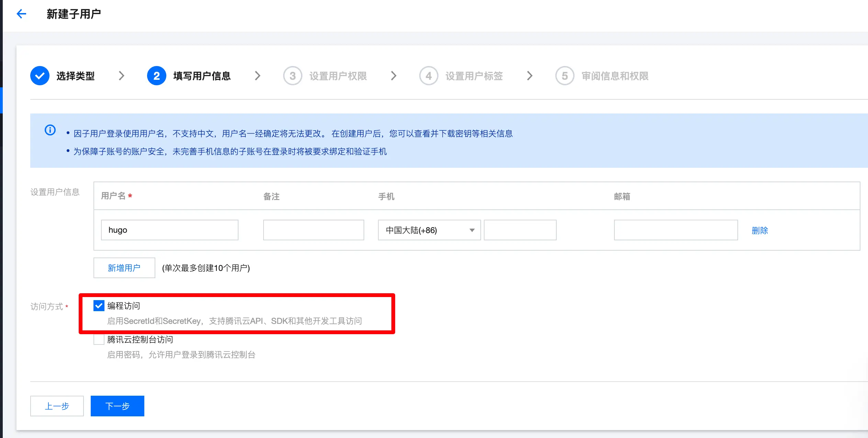Click the step 5 circle icon
This screenshot has width=868, height=438.
pyautogui.click(x=565, y=76)
